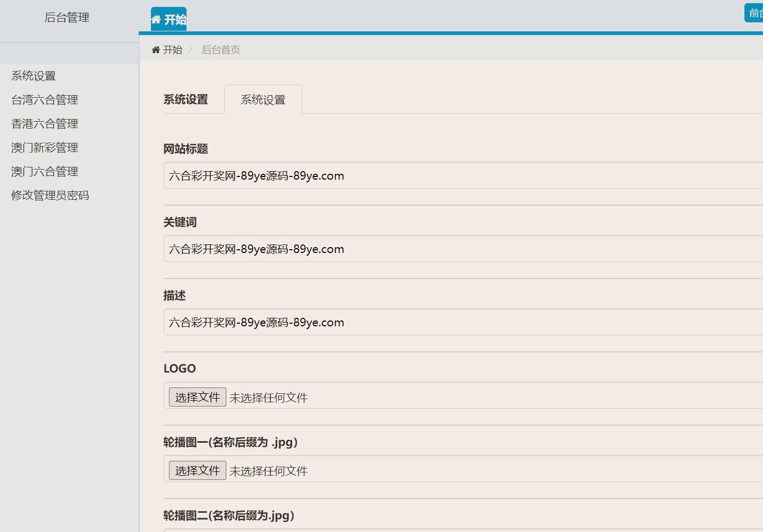Click the 网站标题 label
The width and height of the screenshot is (763, 532).
tap(185, 149)
